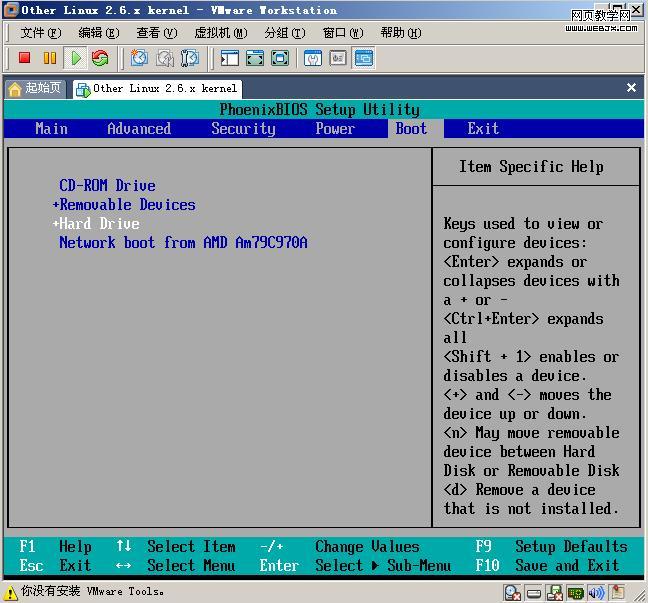Open the 文件(F) menu
648x603 pixels.
click(40, 32)
